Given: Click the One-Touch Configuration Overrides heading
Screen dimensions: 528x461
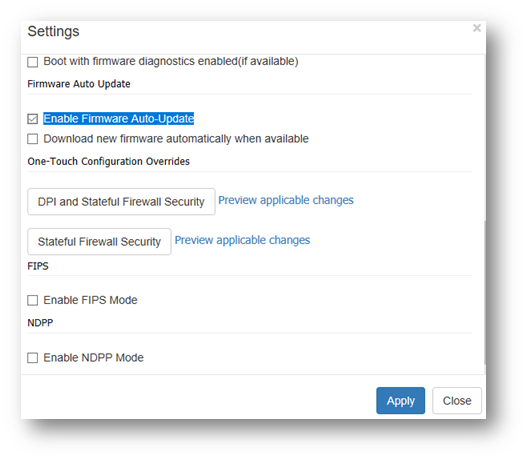Looking at the screenshot, I should coord(108,161).
